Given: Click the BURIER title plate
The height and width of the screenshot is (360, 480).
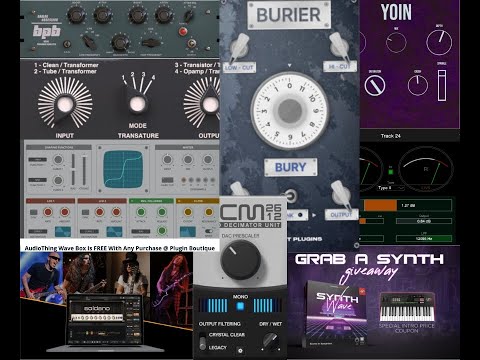Looking at the screenshot, I should [289, 15].
